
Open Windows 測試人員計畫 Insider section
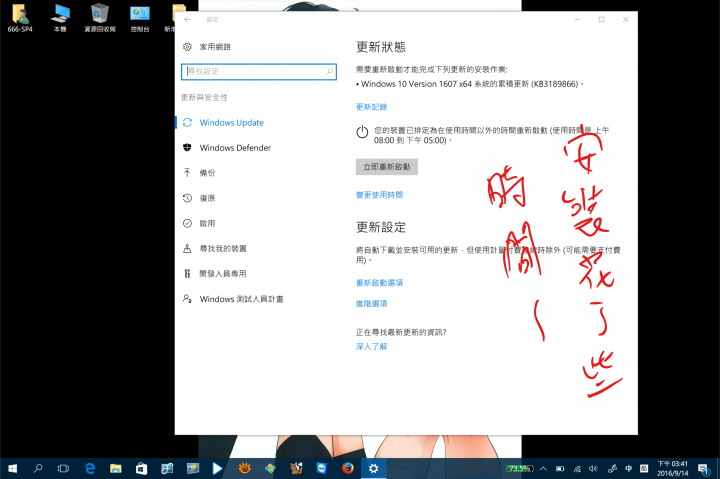coord(233,299)
